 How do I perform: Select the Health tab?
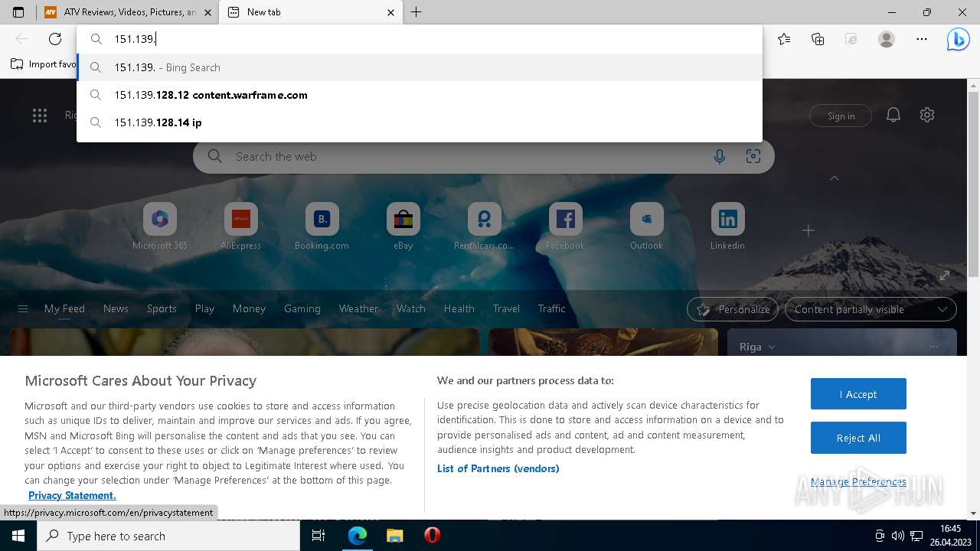point(459,308)
